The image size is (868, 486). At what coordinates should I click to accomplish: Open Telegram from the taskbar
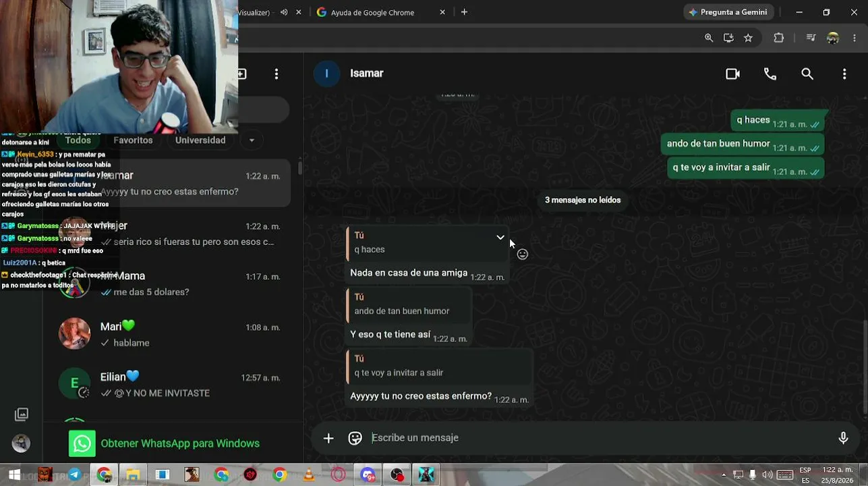(74, 475)
